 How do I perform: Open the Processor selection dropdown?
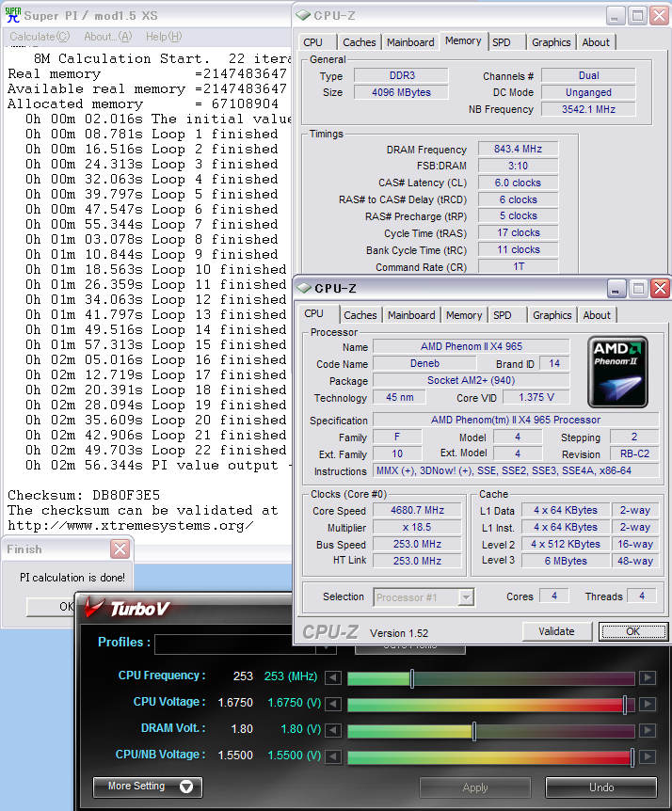pyautogui.click(x=466, y=597)
